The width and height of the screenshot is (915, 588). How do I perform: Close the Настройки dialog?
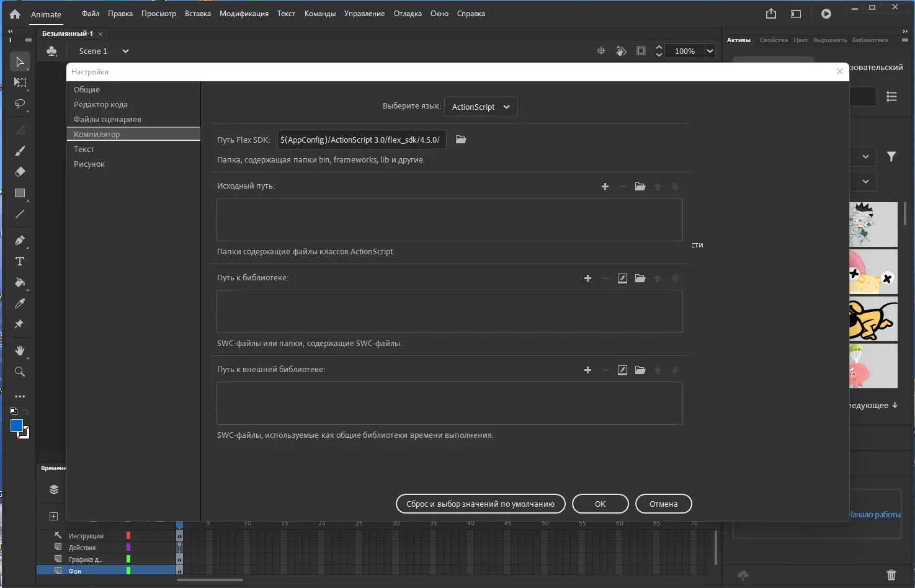coord(840,71)
